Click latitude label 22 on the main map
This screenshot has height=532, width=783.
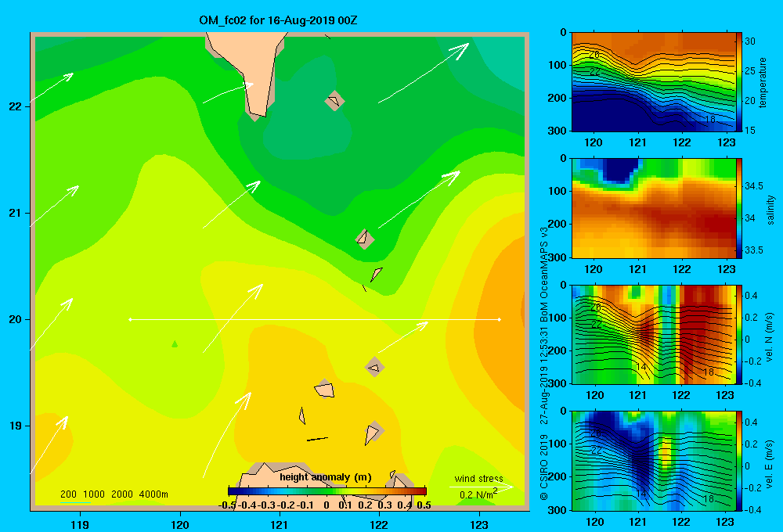coord(15,106)
